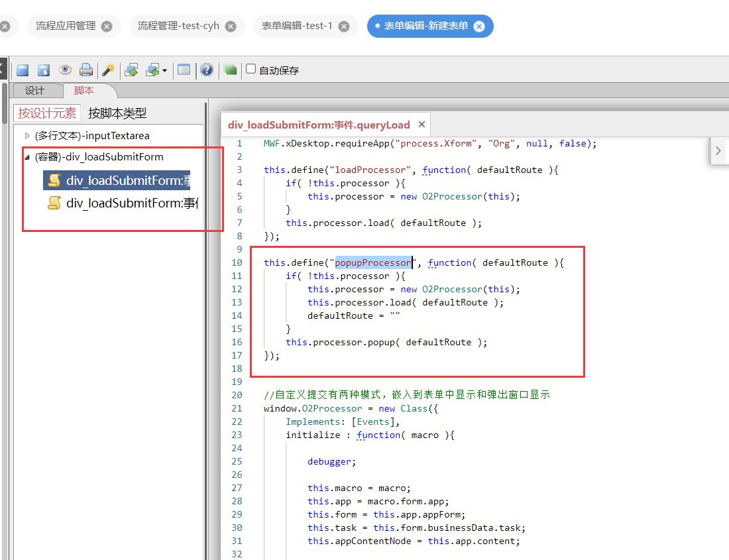Image resolution: width=729 pixels, height=560 pixels.
Task: Click the Save As floppy disk icon
Action: click(x=44, y=70)
